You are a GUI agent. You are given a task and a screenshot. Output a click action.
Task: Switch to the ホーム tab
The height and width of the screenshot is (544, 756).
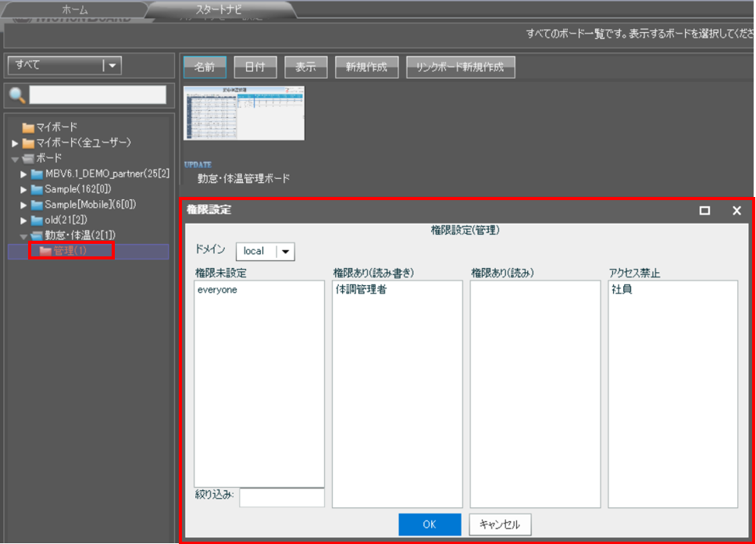click(74, 9)
